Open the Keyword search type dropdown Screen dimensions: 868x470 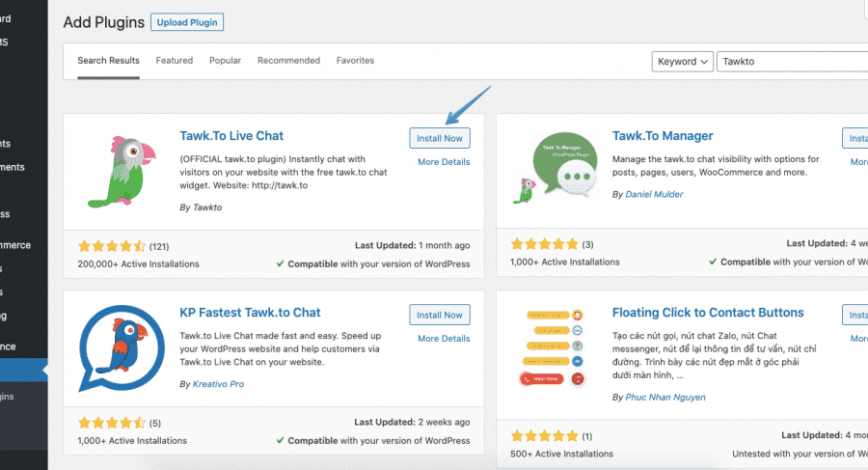(x=683, y=62)
